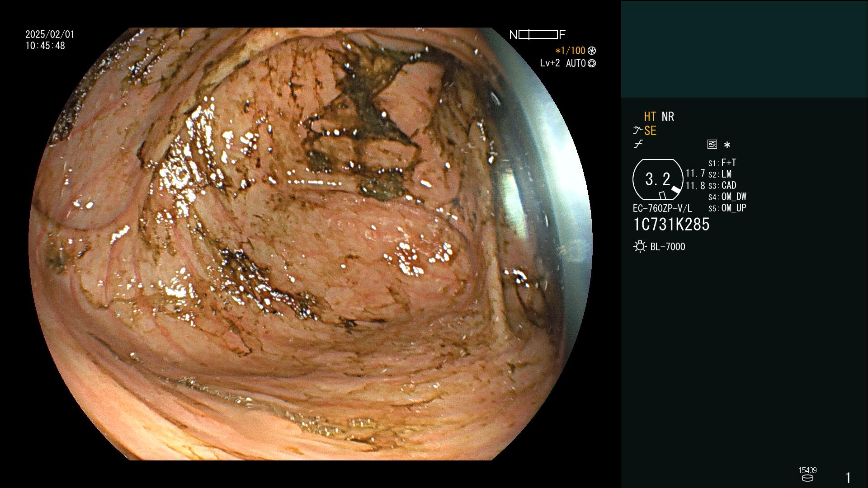Click the 11.8 diameter value

point(695,185)
